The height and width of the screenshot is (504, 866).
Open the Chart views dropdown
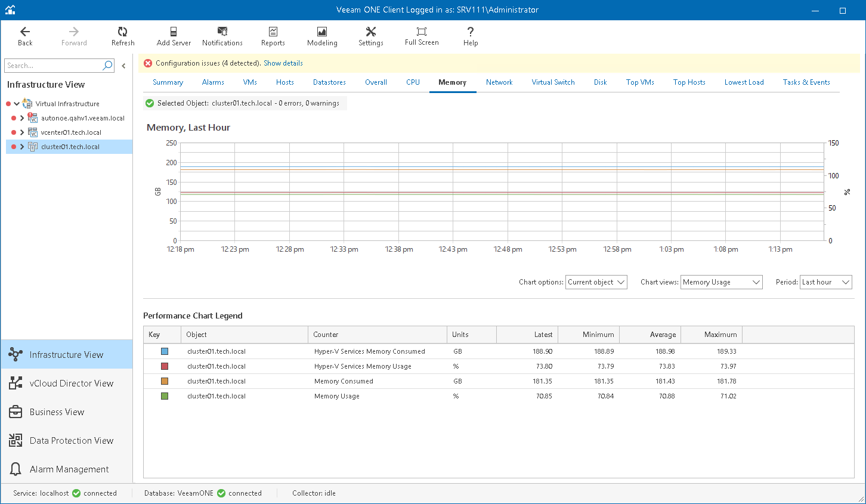click(x=721, y=282)
